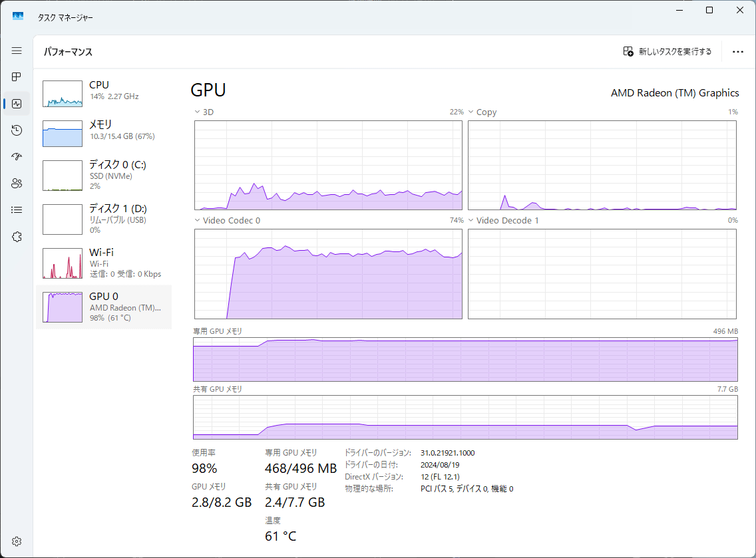Click 新しいタスクを実行する button

667,51
